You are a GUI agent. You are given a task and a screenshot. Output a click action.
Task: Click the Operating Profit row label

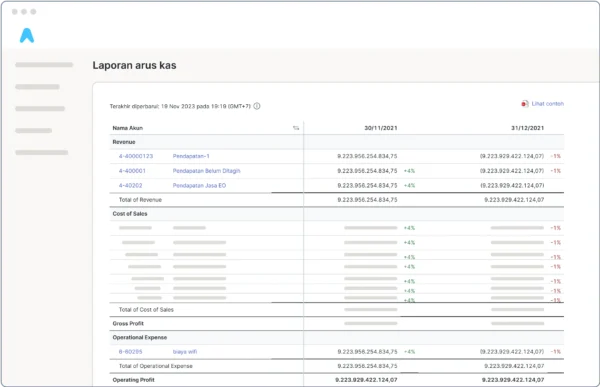tap(134, 380)
